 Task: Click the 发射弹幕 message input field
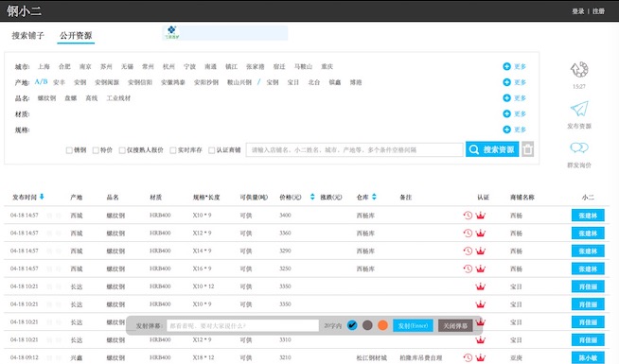coord(243,326)
